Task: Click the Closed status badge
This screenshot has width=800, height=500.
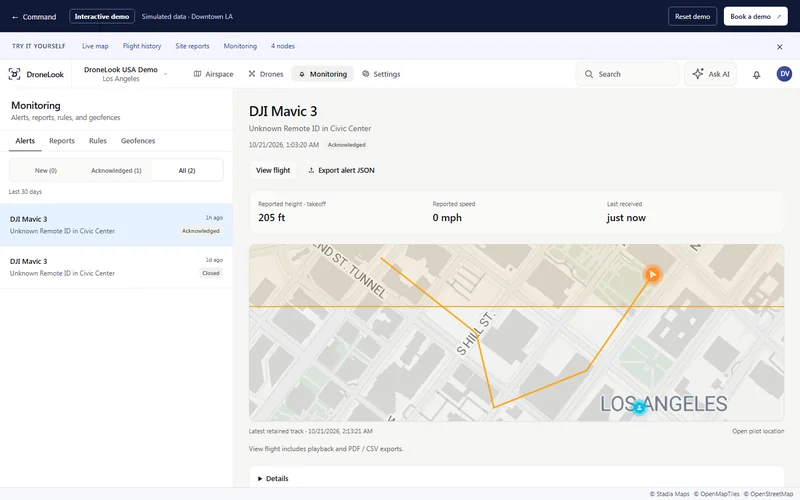Action: (x=211, y=273)
